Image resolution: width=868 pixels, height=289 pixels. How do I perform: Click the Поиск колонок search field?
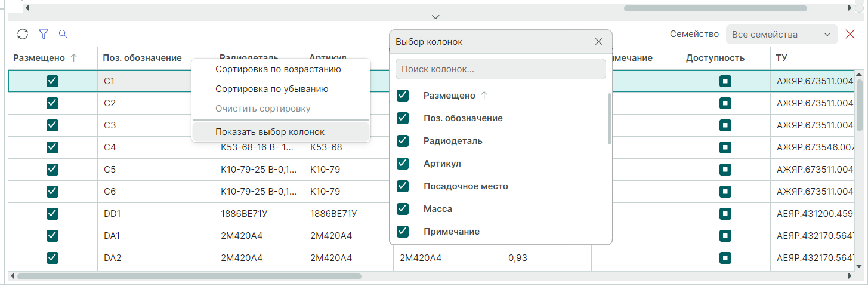[x=500, y=69]
